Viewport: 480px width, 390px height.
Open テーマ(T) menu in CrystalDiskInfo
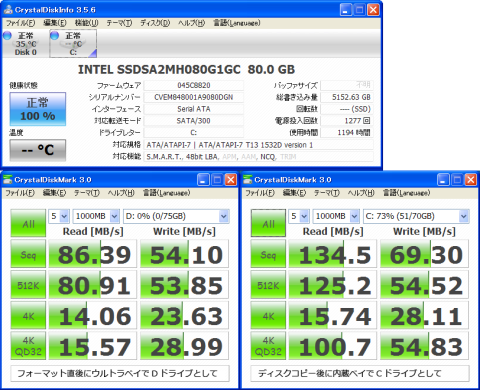119,23
